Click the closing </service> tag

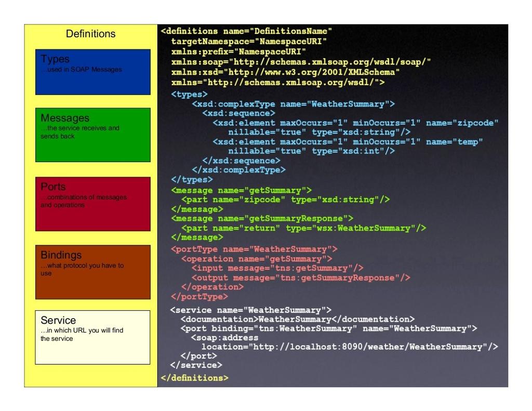pos(196,365)
